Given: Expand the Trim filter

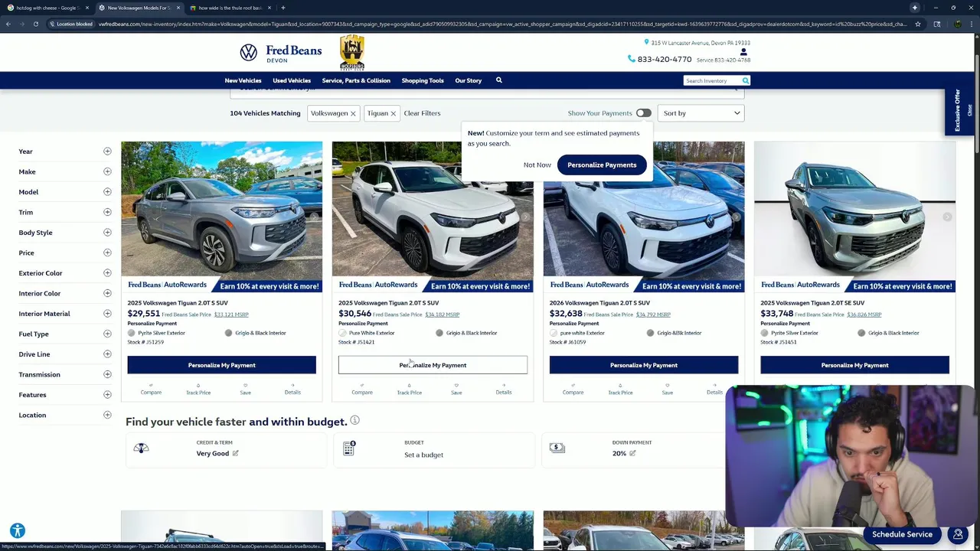Looking at the screenshot, I should (107, 212).
